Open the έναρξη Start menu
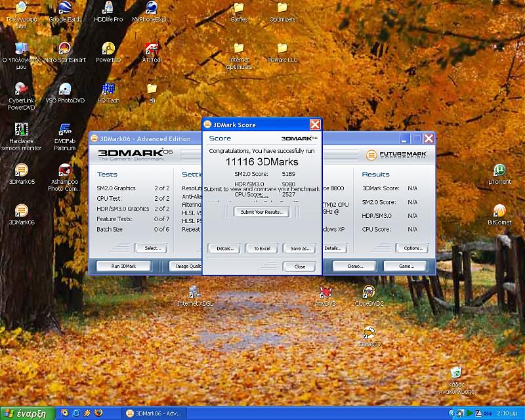 pos(28,413)
